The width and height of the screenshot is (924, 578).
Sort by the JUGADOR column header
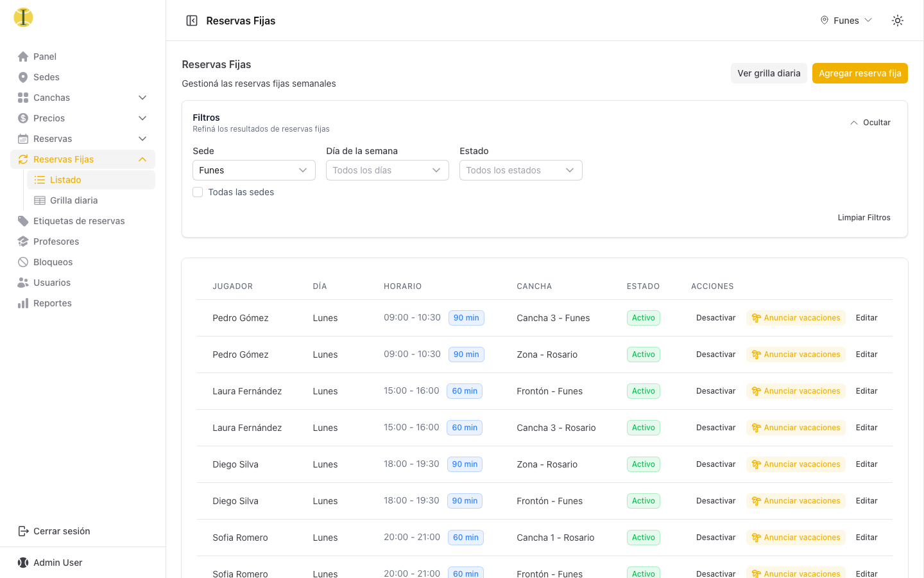point(233,286)
